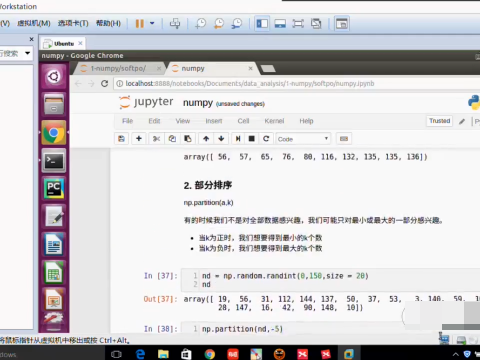Open the Jupyter Kernel menu
480x360 pixels.
tap(274, 121)
